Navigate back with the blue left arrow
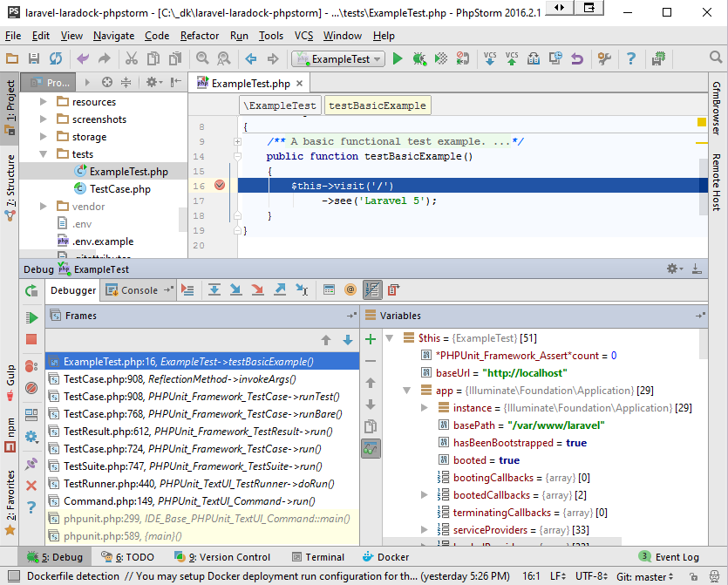The image size is (728, 585). pos(251,59)
